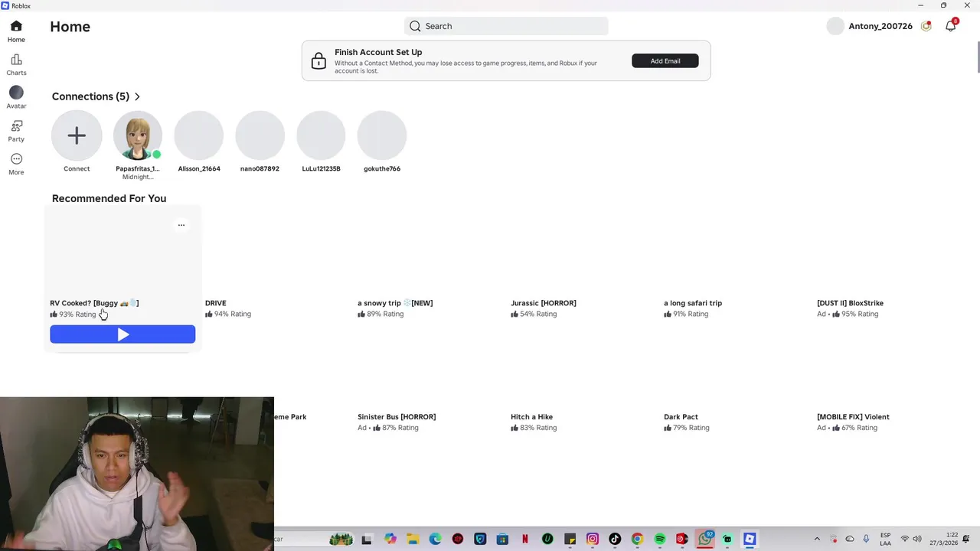Click the page vertical scrollbar thumb
Screen dimensions: 980x551
tap(978, 56)
